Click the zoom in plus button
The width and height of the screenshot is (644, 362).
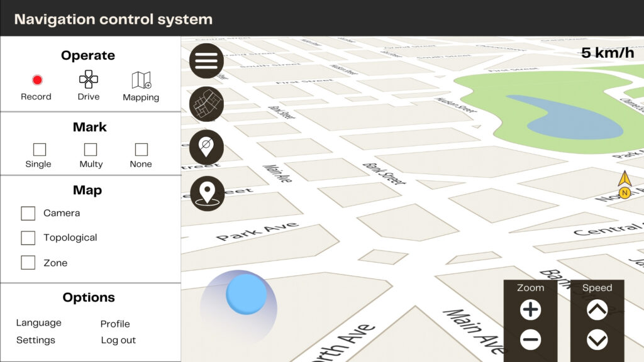(530, 309)
